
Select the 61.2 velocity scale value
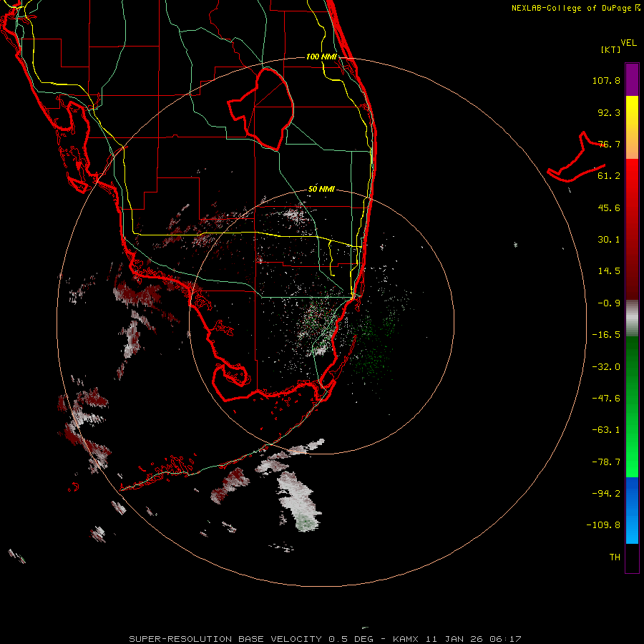pos(609,176)
